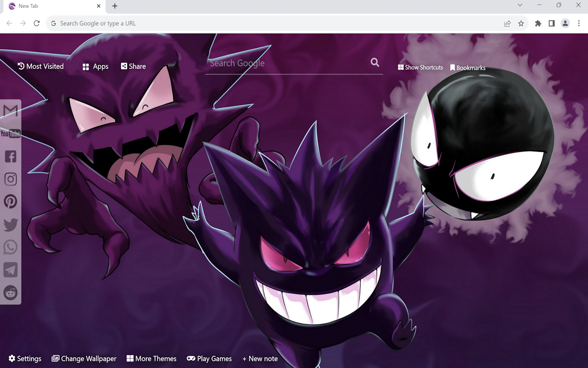Open the Extensions puzzle menu
Viewport: 588px width, 368px height.
(x=538, y=23)
